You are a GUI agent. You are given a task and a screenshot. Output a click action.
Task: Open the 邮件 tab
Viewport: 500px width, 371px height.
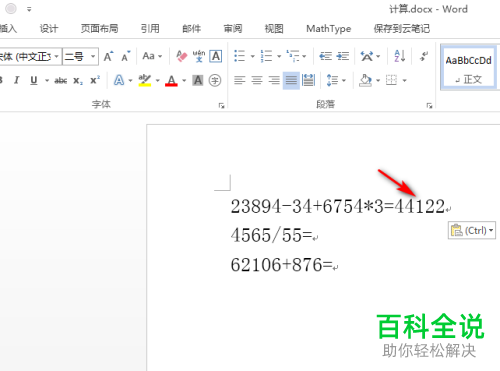click(191, 29)
